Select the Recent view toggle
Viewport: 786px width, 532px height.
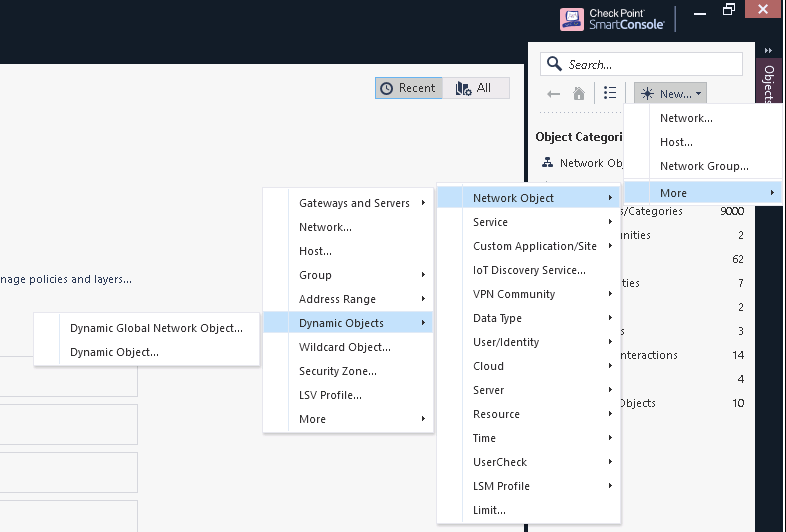(x=409, y=88)
